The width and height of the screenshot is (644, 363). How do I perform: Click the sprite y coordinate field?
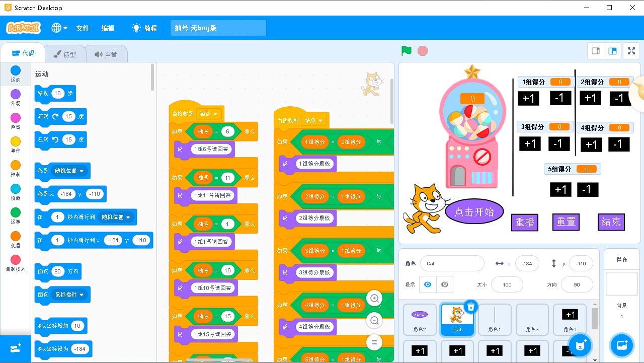point(581,263)
